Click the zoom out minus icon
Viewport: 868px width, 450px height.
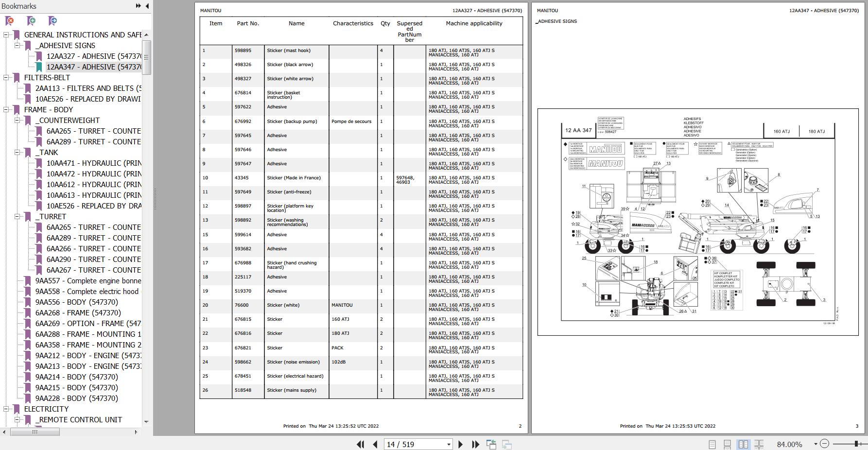click(824, 444)
